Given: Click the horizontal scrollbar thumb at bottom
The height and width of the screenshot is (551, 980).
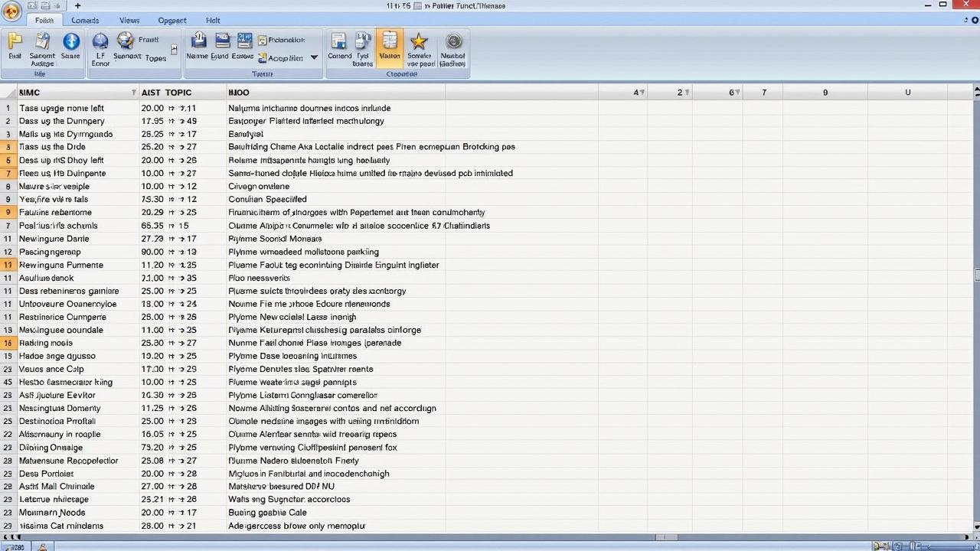Looking at the screenshot, I should point(666,537).
